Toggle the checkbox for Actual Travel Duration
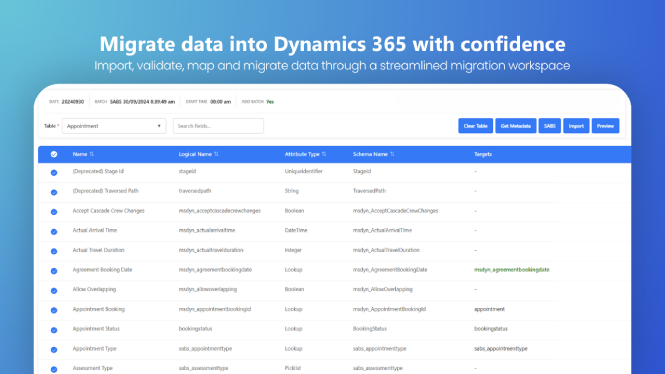This screenshot has width=665, height=374. 54,251
